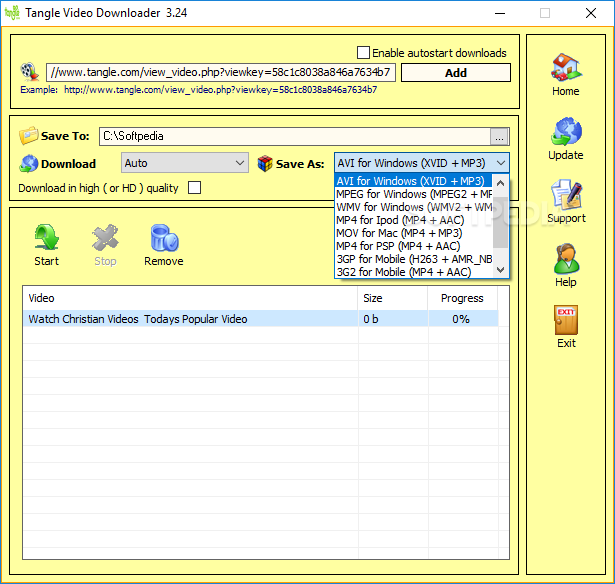Click the example tangle.com URL link
Image resolution: width=615 pixels, height=584 pixels.
pos(220,90)
